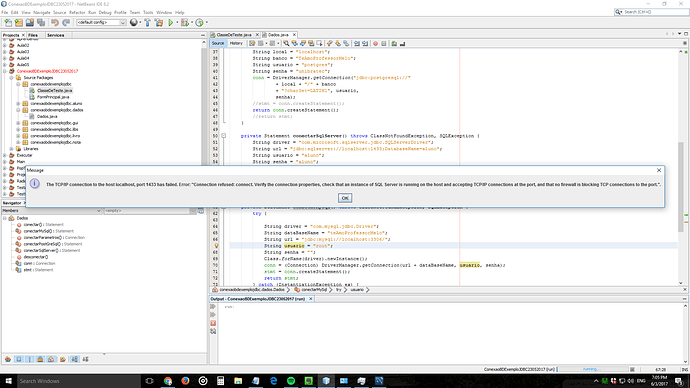Click the New Project toolbar icon
The height and width of the screenshot is (388, 690).
pyautogui.click(x=18, y=22)
